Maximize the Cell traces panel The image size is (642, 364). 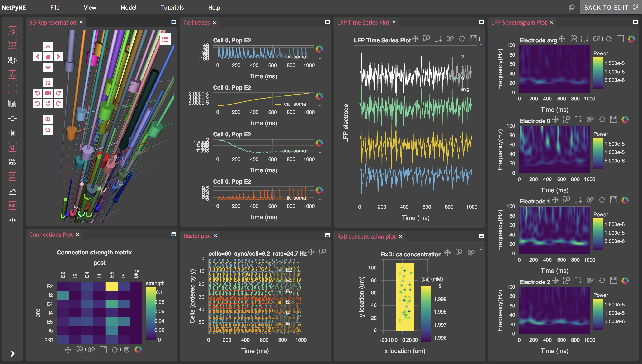point(327,22)
